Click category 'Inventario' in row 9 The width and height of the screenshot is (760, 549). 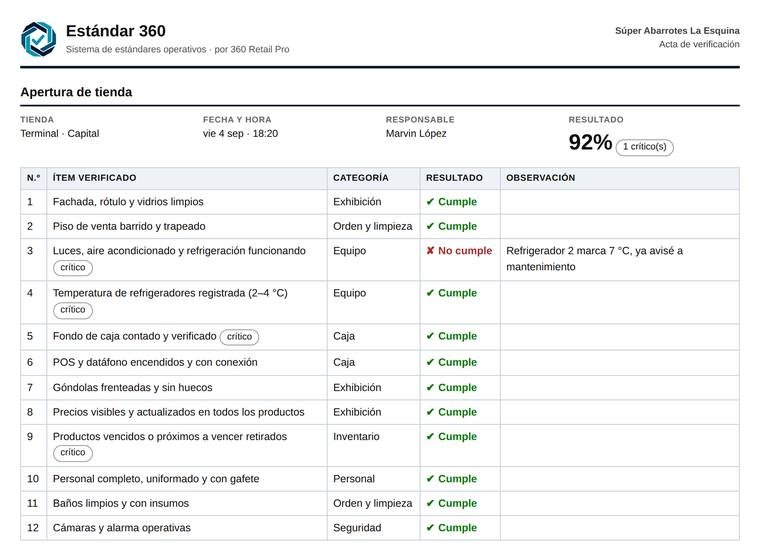pyautogui.click(x=356, y=437)
